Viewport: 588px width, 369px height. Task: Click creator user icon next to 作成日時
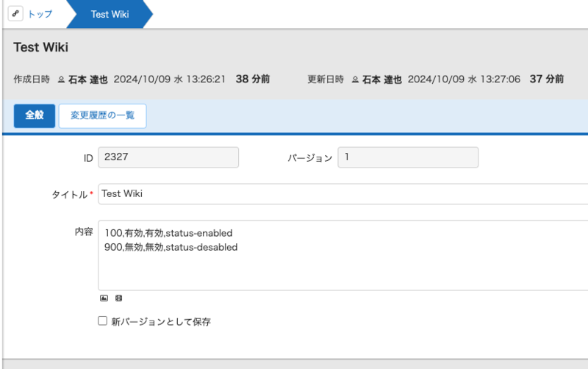[x=61, y=79]
